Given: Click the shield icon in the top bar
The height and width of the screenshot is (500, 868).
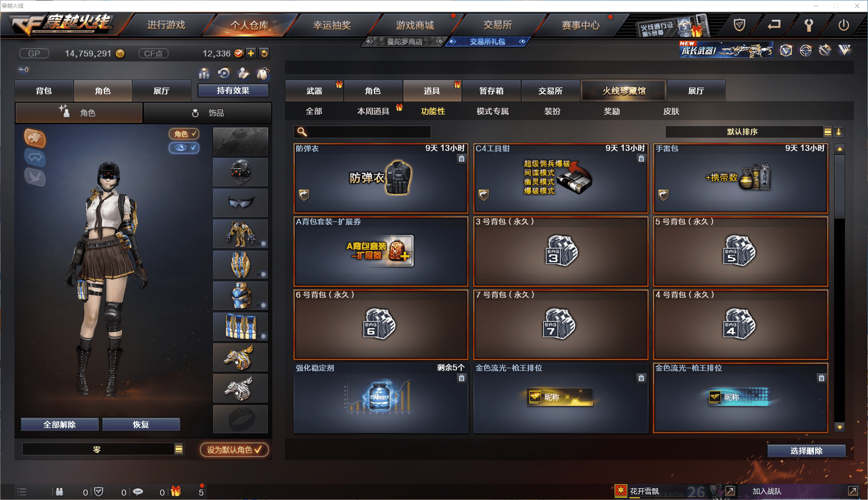Looking at the screenshot, I should (740, 25).
